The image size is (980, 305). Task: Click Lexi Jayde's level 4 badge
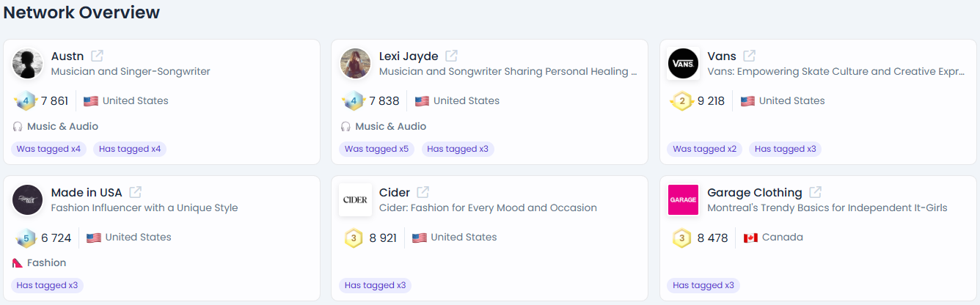coord(354,101)
